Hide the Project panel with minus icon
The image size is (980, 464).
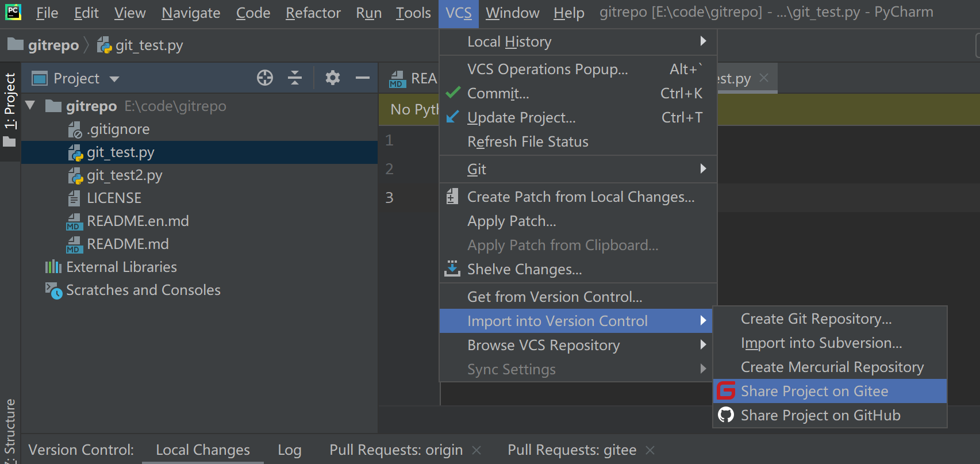point(363,78)
